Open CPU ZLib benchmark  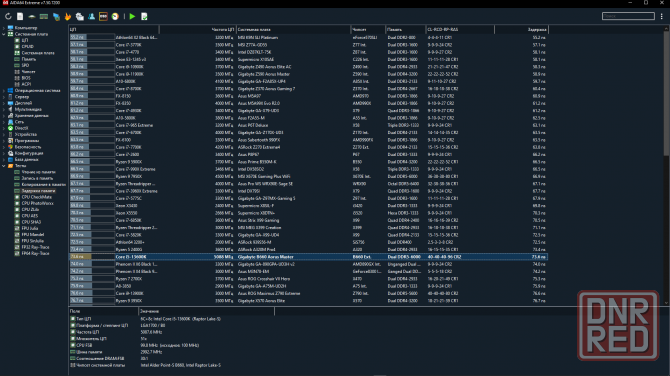(30, 209)
